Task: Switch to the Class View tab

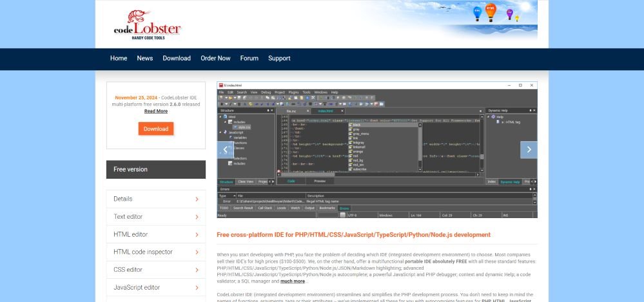Action: coord(246,181)
